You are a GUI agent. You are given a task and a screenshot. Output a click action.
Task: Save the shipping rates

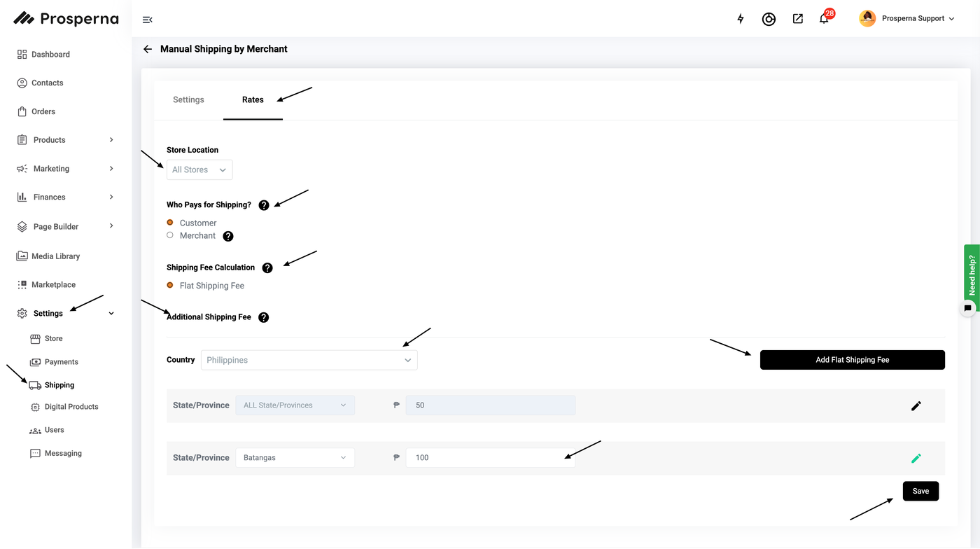pos(920,491)
